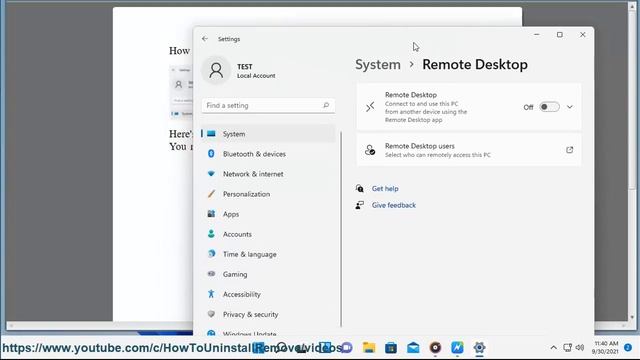The width and height of the screenshot is (640, 360).
Task: Go back with the Settings back arrow
Action: 205,39
